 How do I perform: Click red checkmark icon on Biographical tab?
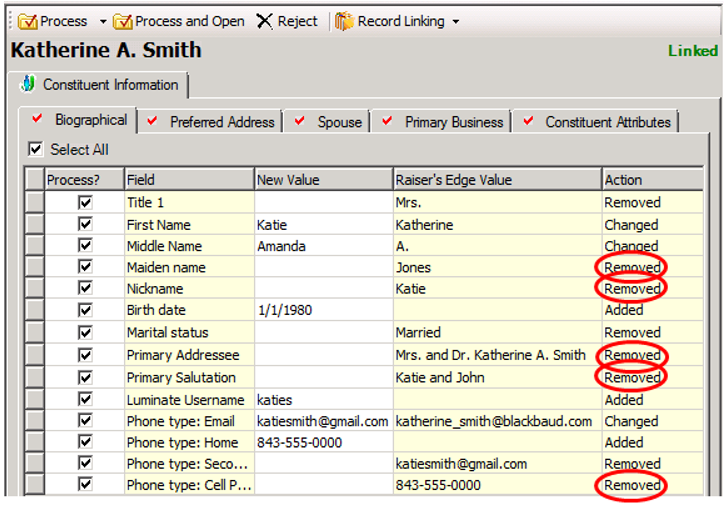38,120
